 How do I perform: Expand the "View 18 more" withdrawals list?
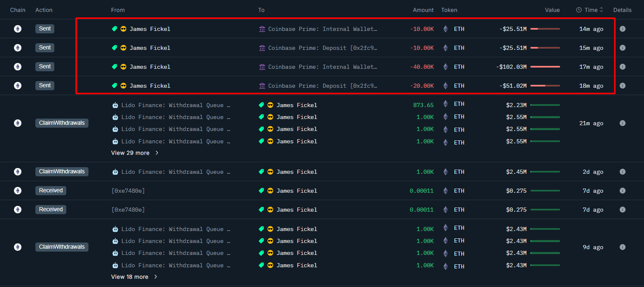coord(135,277)
